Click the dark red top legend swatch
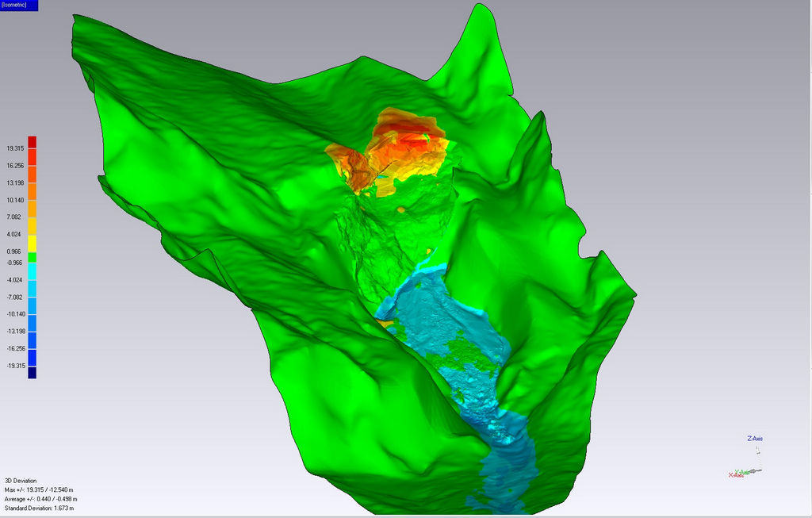This screenshot has height=518, width=812. point(33,142)
